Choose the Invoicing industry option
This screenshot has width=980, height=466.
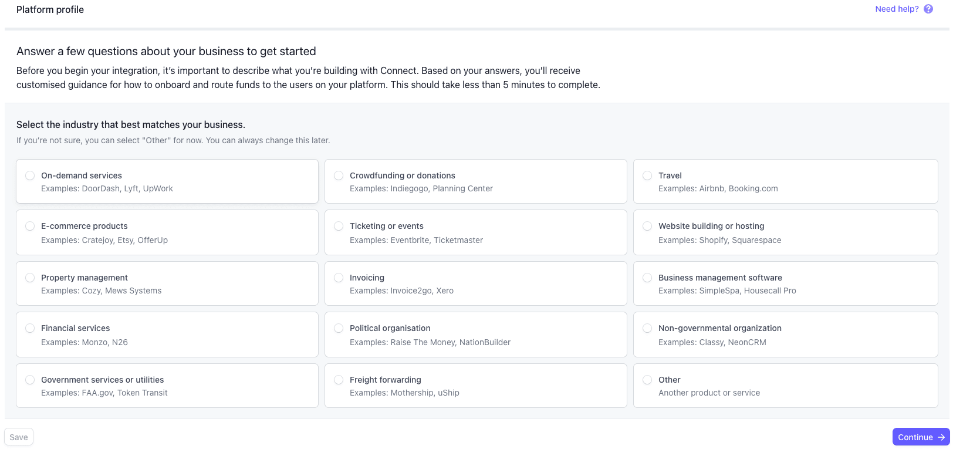339,278
